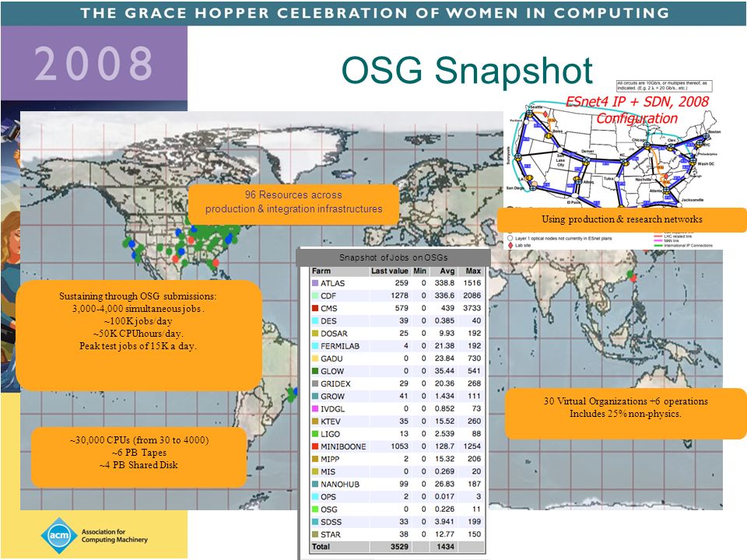Select the MINIBOONE farm name
747x560 pixels.
[x=343, y=446]
